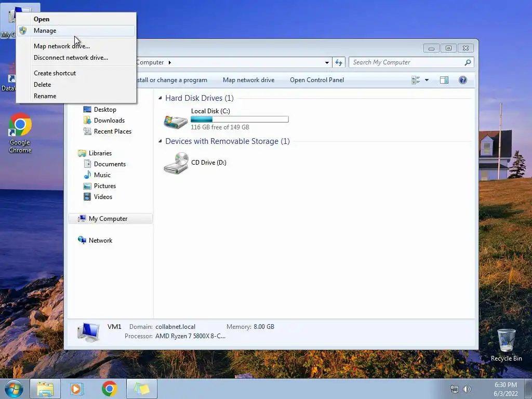
Task: Click Windows Explorer taskbar icon
Action: 45,389
